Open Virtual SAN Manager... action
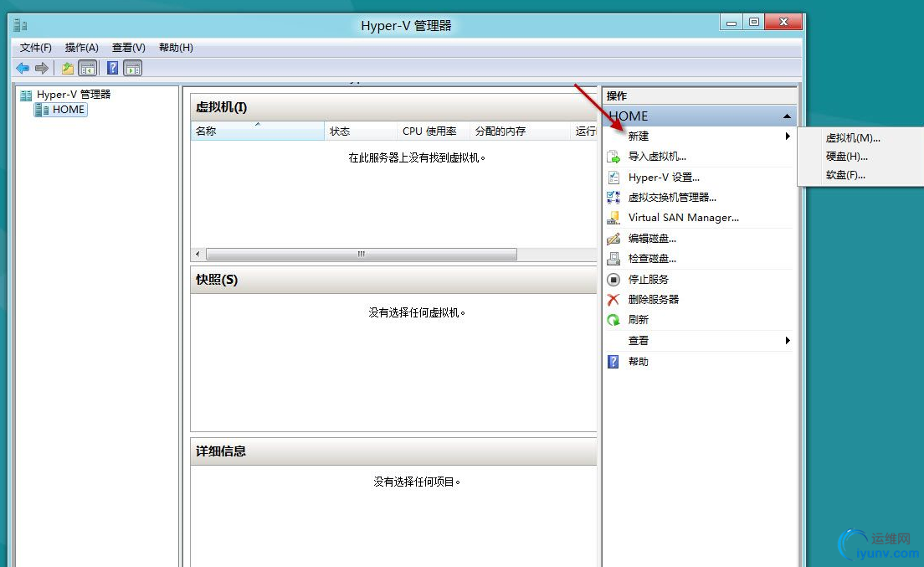This screenshot has width=924, height=567. click(684, 218)
